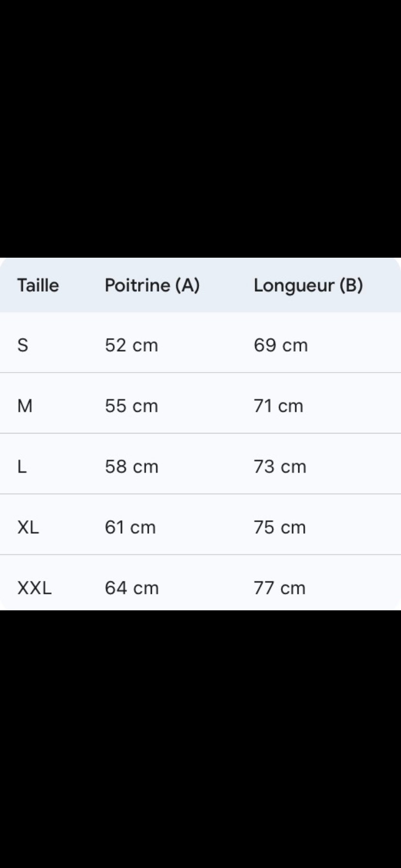
Task: Click the 52 cm chest value
Action: [x=131, y=345]
